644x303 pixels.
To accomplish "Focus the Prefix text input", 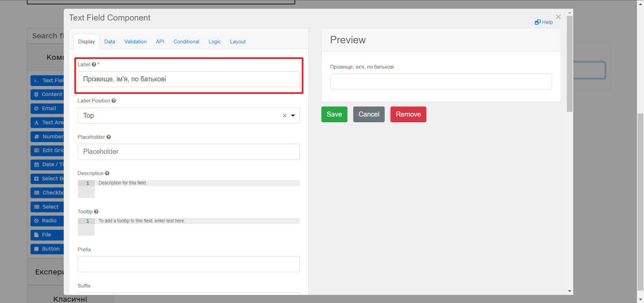I will (x=189, y=264).
